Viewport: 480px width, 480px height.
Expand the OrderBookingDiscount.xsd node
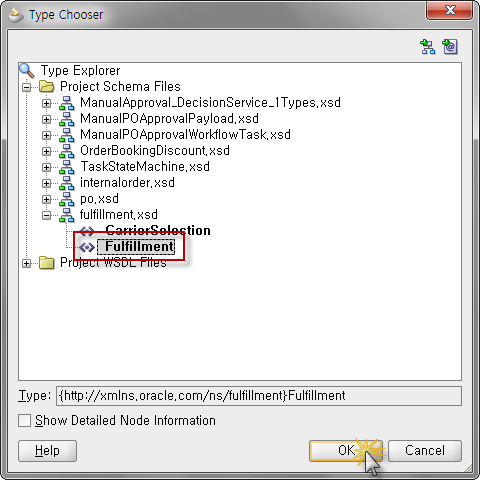pos(46,151)
